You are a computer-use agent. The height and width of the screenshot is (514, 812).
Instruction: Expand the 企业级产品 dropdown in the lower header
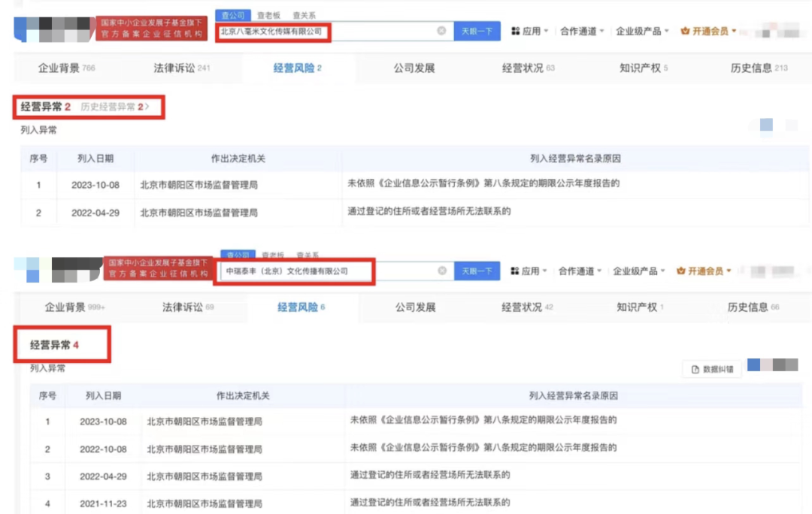point(664,271)
